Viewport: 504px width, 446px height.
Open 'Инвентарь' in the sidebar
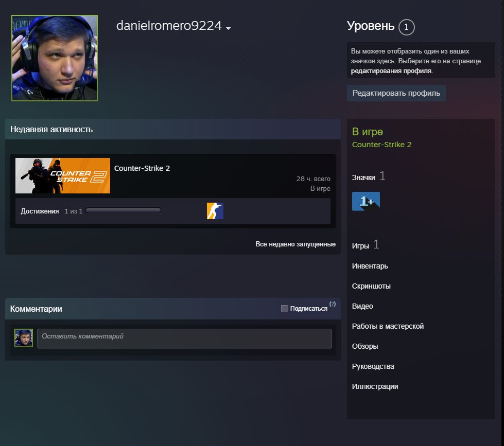370,266
